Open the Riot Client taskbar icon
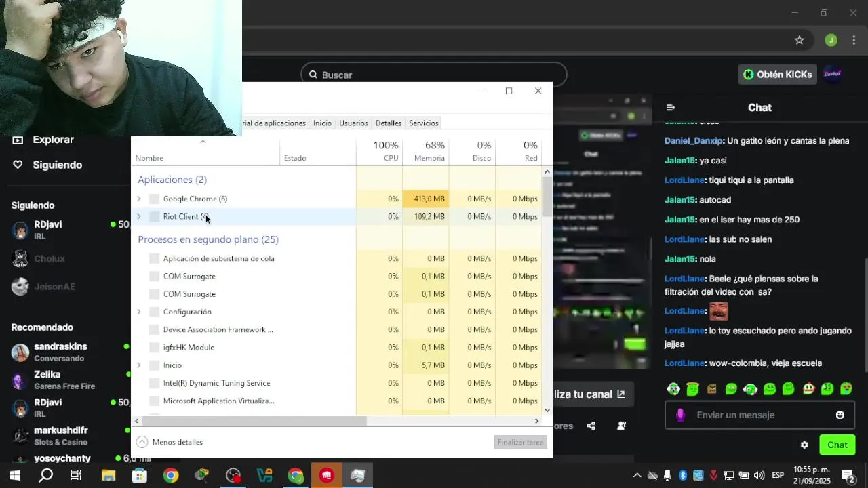The width and height of the screenshot is (868, 488). point(327,476)
